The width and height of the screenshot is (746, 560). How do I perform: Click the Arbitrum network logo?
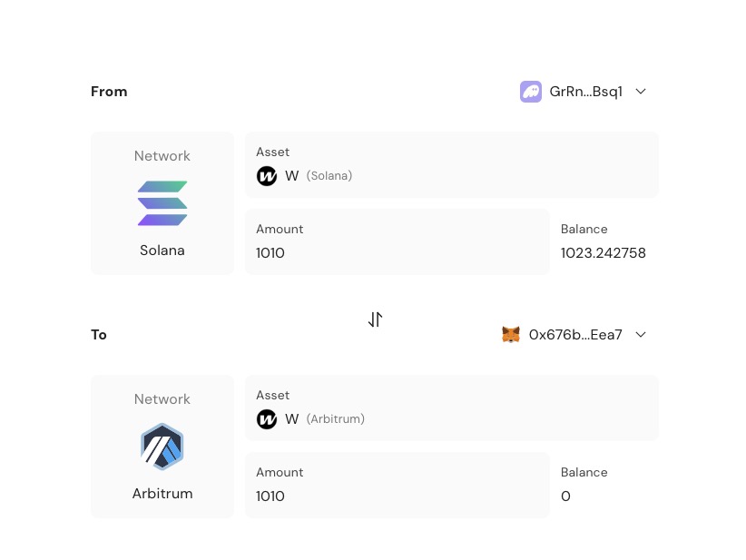pyautogui.click(x=162, y=447)
